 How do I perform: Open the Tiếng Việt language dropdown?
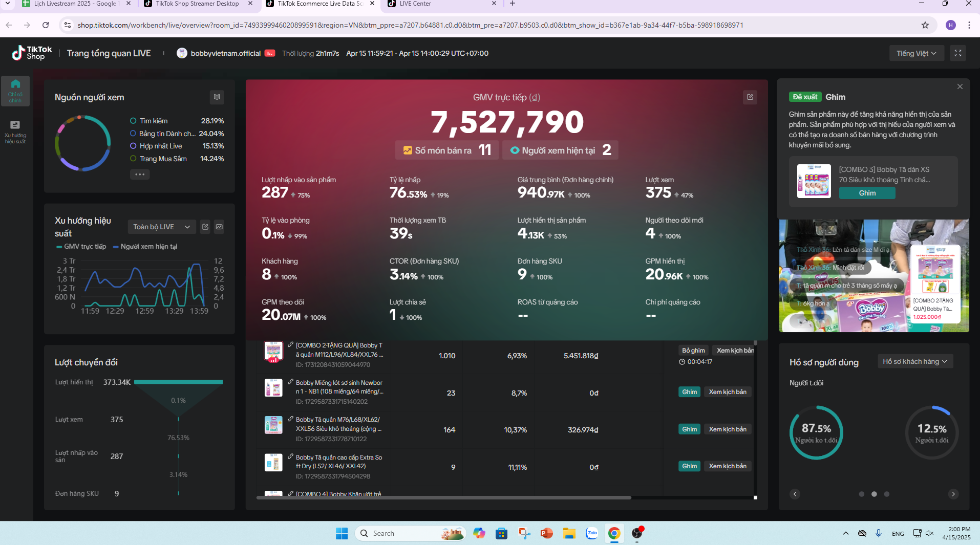917,53
